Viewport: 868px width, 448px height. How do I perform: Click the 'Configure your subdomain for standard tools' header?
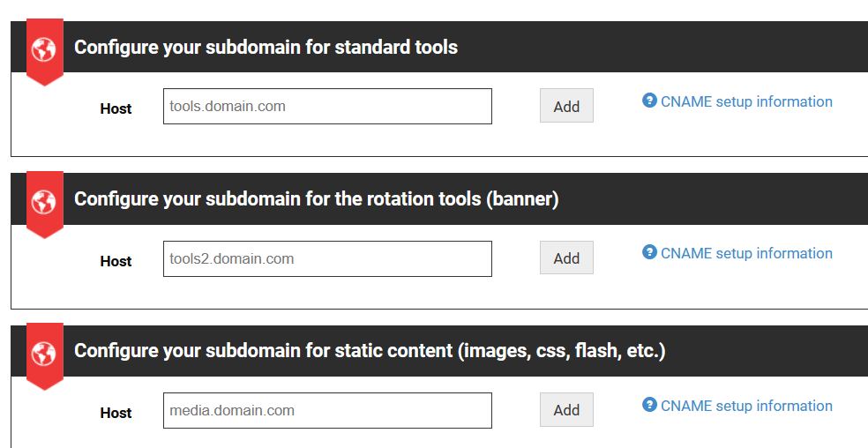point(266,47)
